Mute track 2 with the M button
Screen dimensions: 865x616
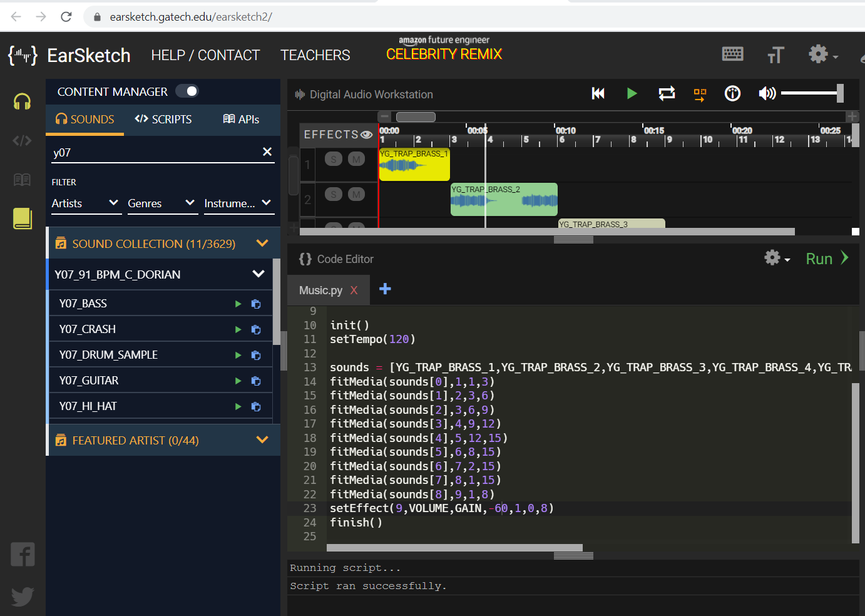(356, 194)
